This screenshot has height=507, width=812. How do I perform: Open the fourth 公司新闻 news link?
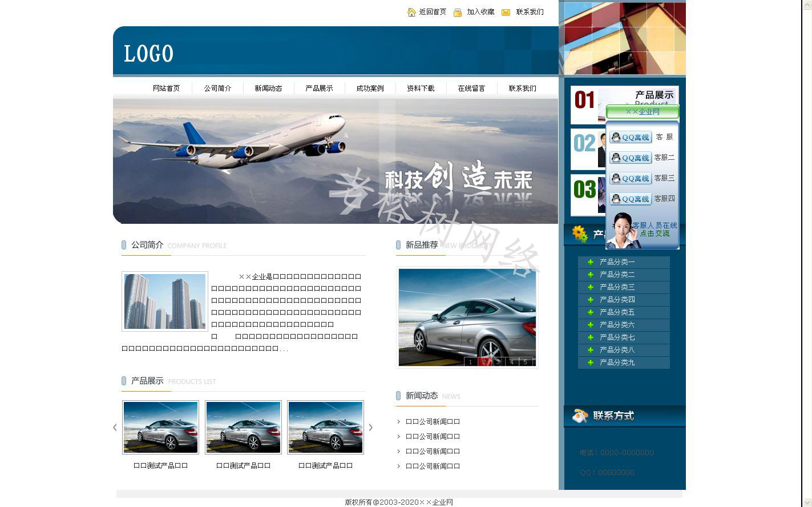pyautogui.click(x=433, y=466)
